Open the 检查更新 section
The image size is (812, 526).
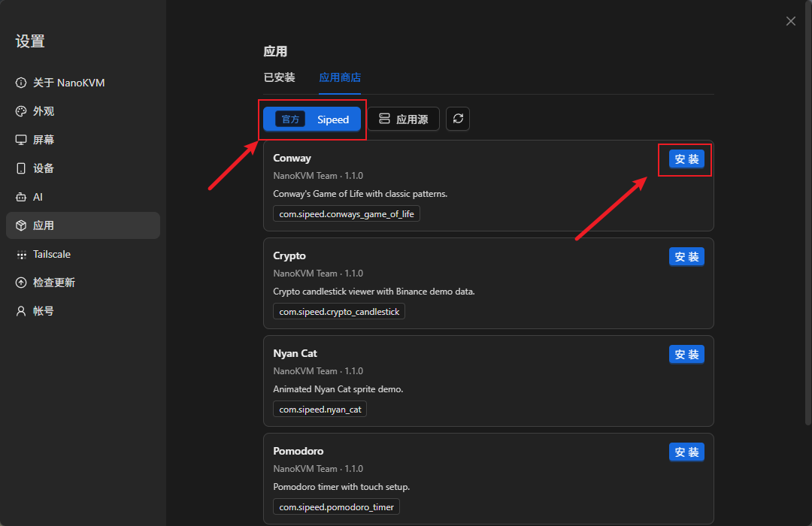pyautogui.click(x=83, y=283)
